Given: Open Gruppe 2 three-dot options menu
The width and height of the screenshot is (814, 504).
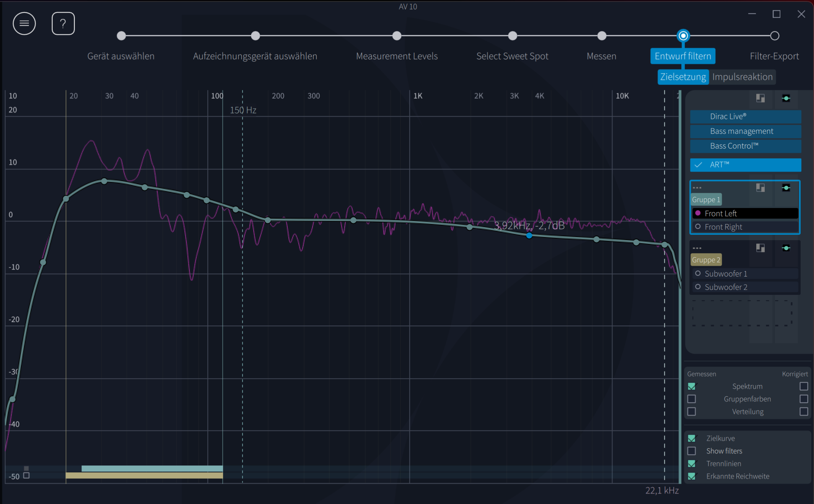Looking at the screenshot, I should point(697,248).
